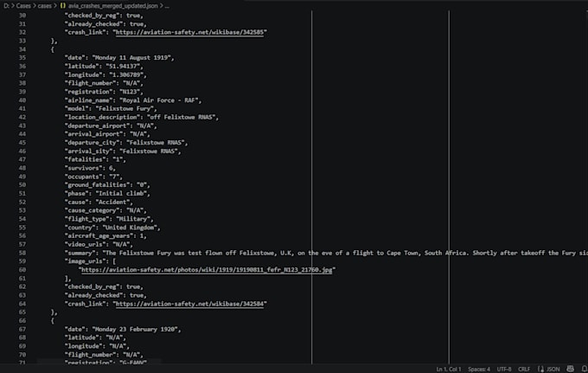
Task: Click line number 59 beside image_urls
Action: tap(22, 261)
